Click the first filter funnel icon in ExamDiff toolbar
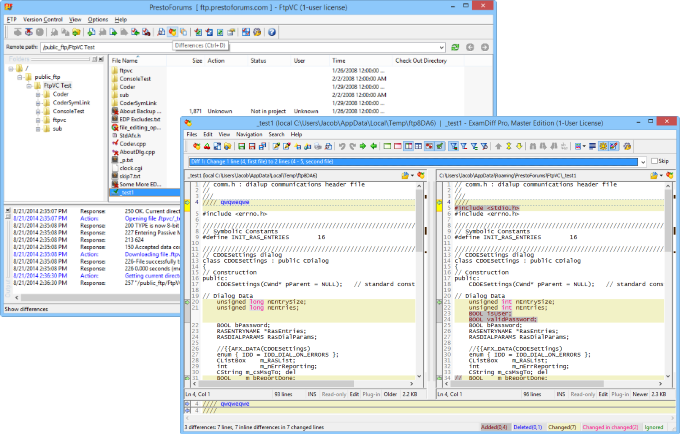 pyautogui.click(x=454, y=147)
